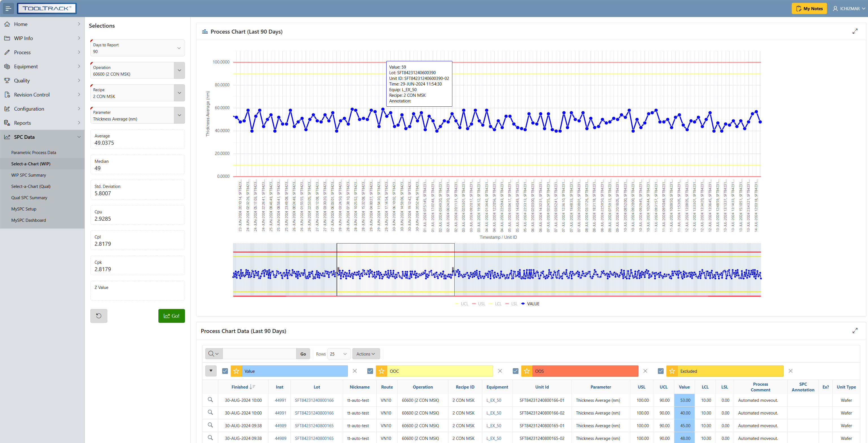Expand the Process Chart to fullscreen
Viewport: 868px width, 443px height.
pos(855,31)
